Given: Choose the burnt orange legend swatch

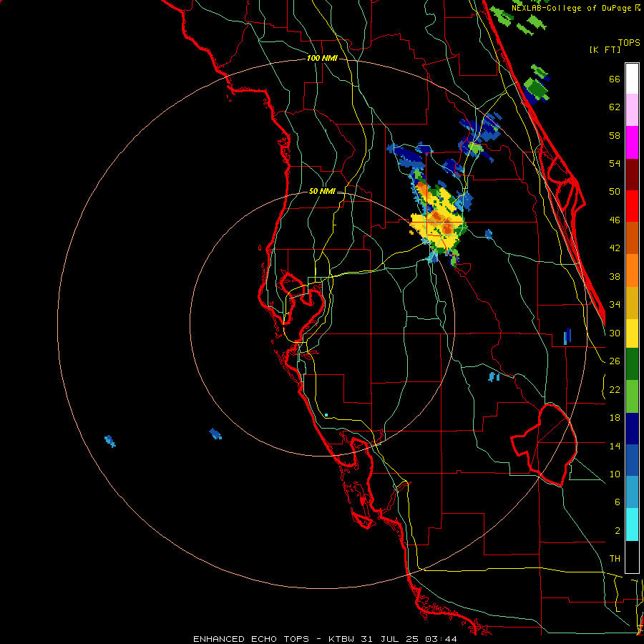Looking at the screenshot, I should tap(632, 238).
